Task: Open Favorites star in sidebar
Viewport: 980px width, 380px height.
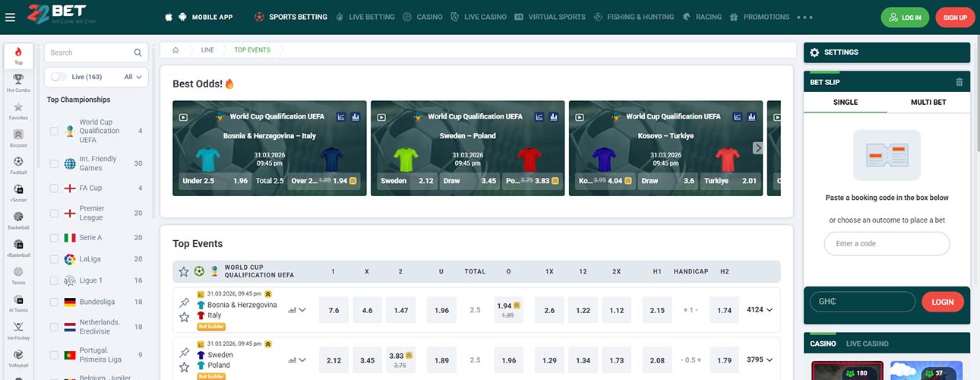Action: point(18,111)
